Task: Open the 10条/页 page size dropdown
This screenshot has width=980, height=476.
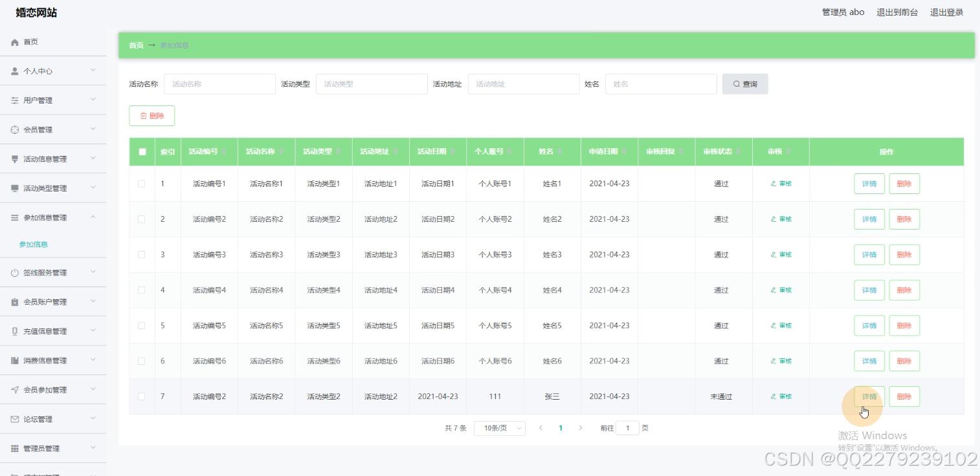Action: tap(500, 428)
